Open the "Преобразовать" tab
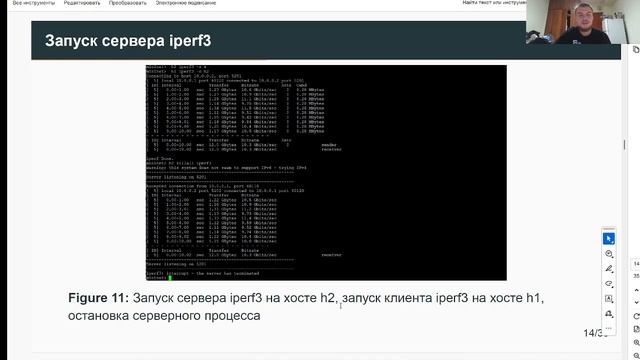 (127, 3)
